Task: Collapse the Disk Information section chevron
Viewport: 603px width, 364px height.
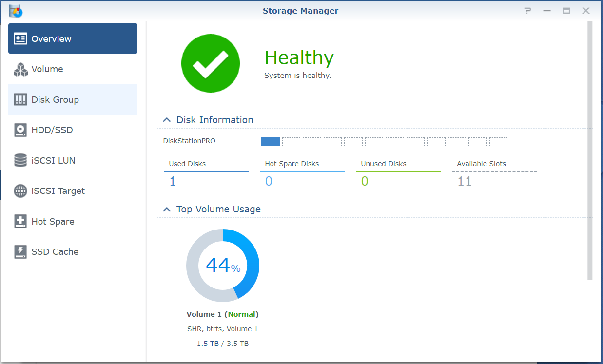Action: (167, 120)
